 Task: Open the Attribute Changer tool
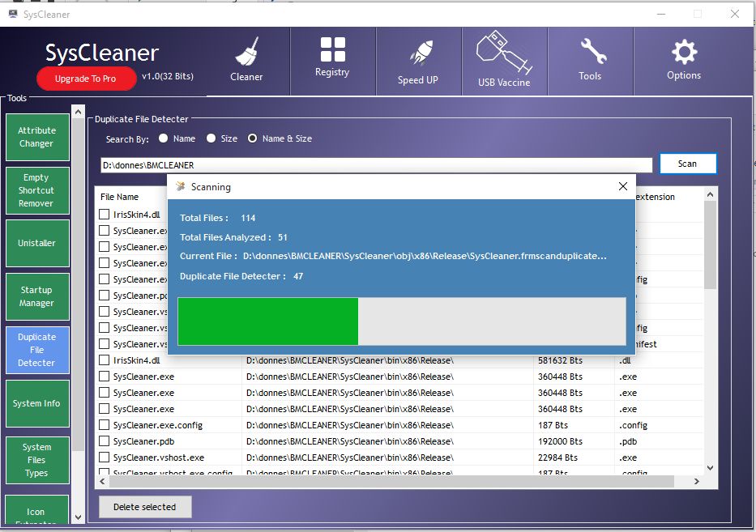[x=36, y=137]
